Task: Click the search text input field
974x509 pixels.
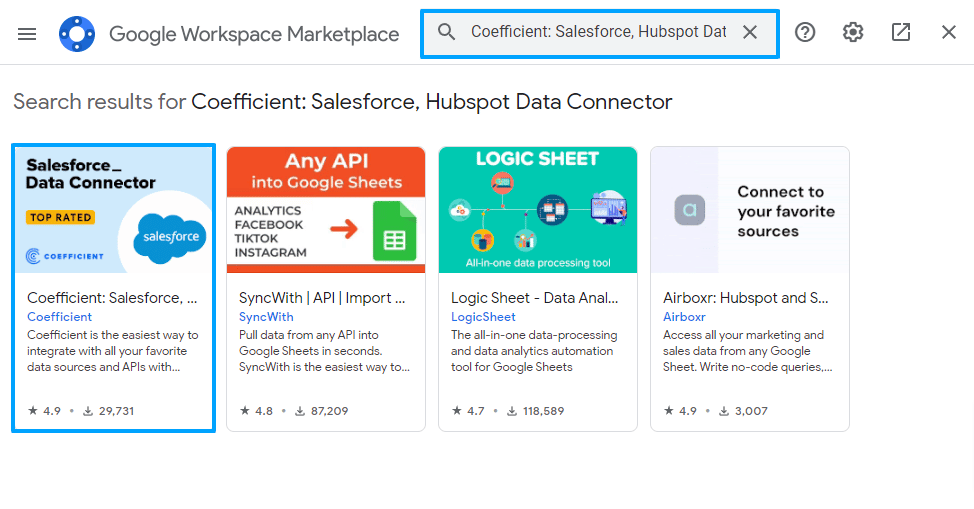Action: [598, 32]
